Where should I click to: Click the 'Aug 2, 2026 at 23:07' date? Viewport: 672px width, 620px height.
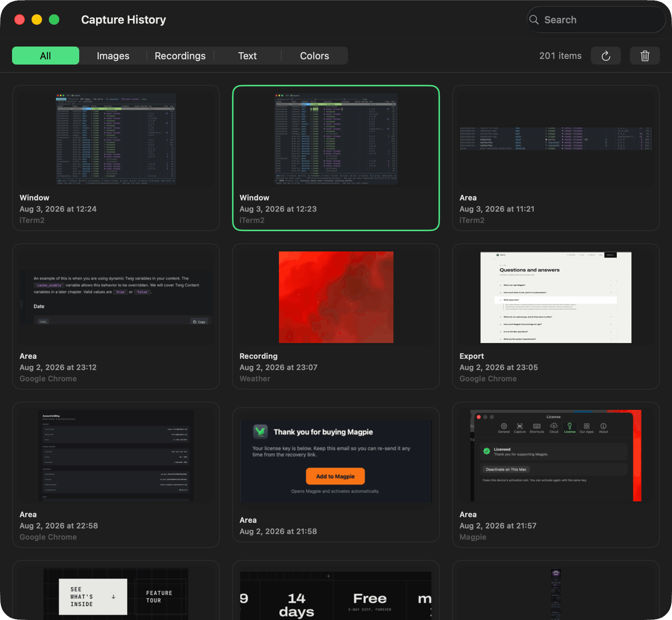(279, 367)
